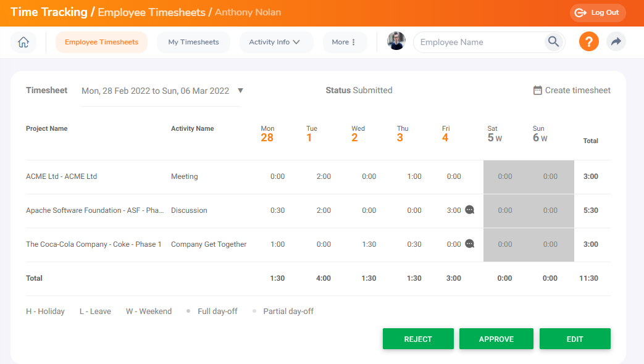This screenshot has width=644, height=364.
Task: Open the More options menu
Action: click(x=345, y=42)
